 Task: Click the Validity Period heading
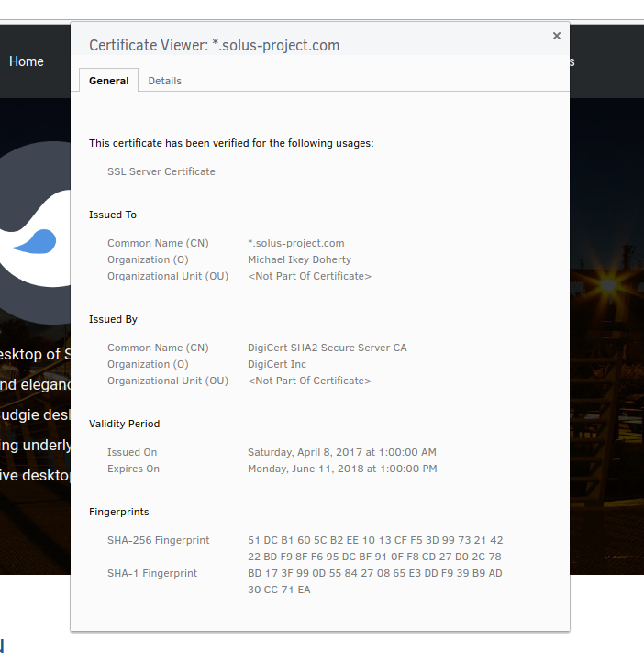(124, 424)
